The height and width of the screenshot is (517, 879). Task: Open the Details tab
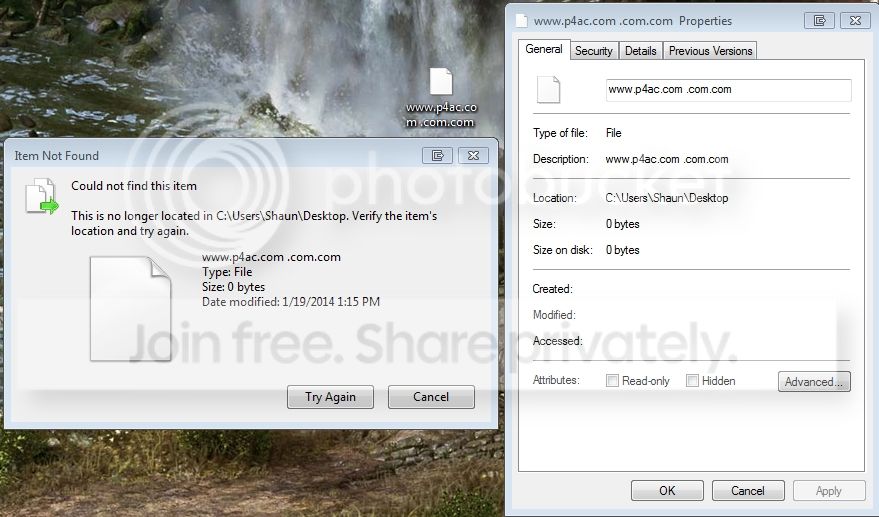[x=640, y=51]
